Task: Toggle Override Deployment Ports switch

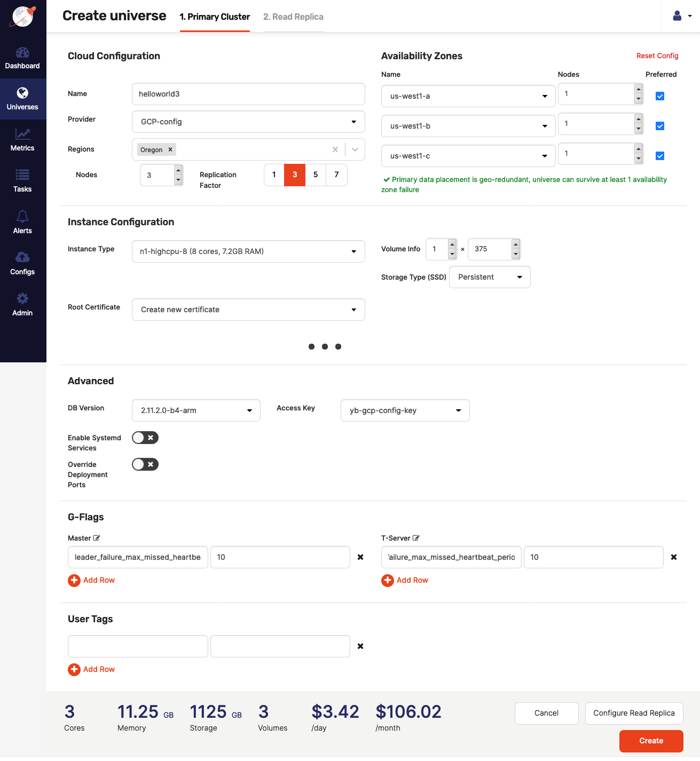Action: click(145, 464)
